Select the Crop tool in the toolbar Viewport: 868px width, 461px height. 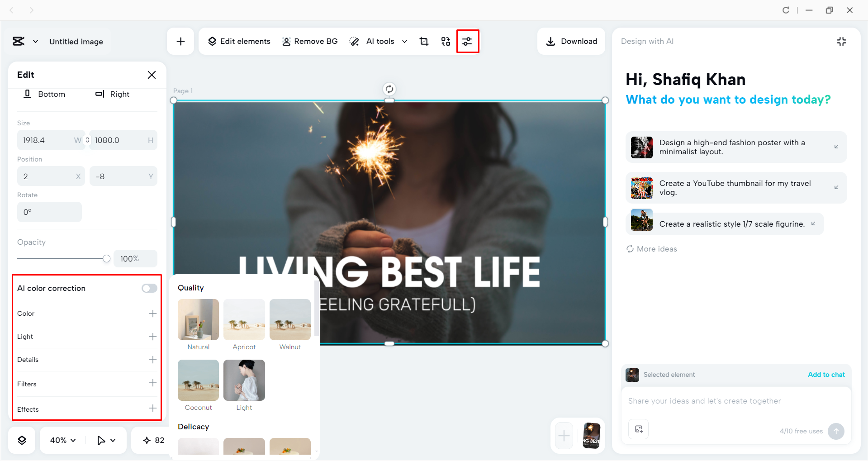coord(424,41)
